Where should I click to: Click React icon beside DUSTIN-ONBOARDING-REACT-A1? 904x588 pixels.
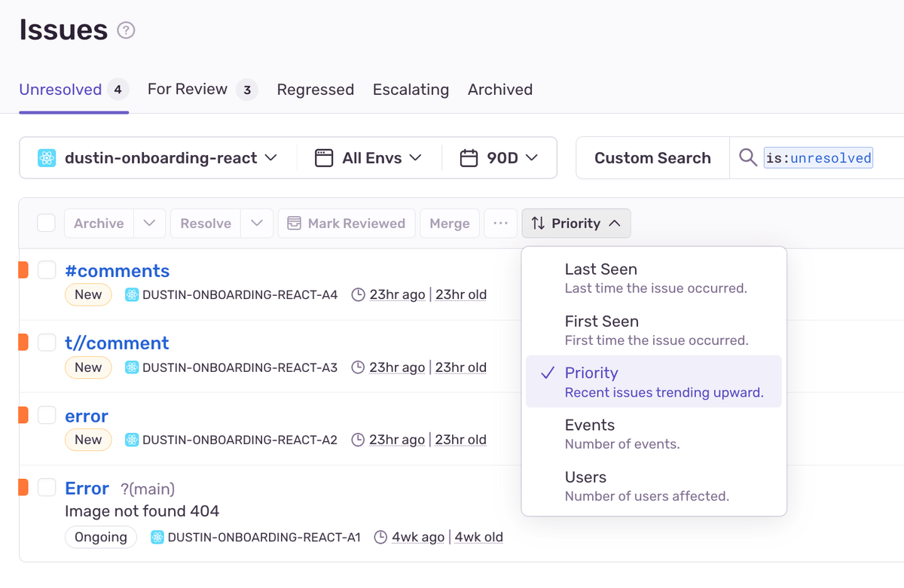click(x=157, y=538)
